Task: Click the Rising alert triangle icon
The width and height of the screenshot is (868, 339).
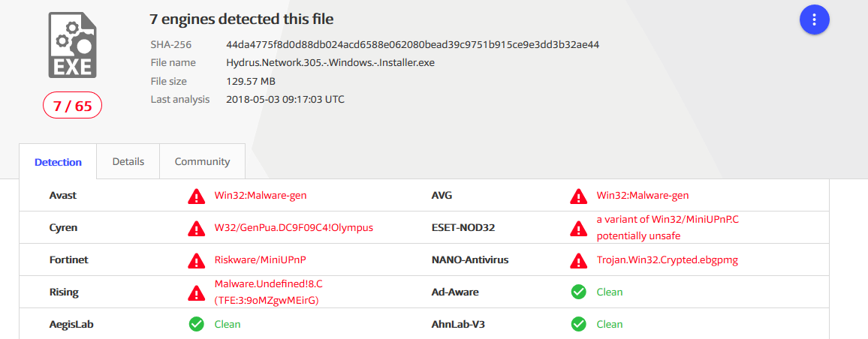Action: (196, 292)
